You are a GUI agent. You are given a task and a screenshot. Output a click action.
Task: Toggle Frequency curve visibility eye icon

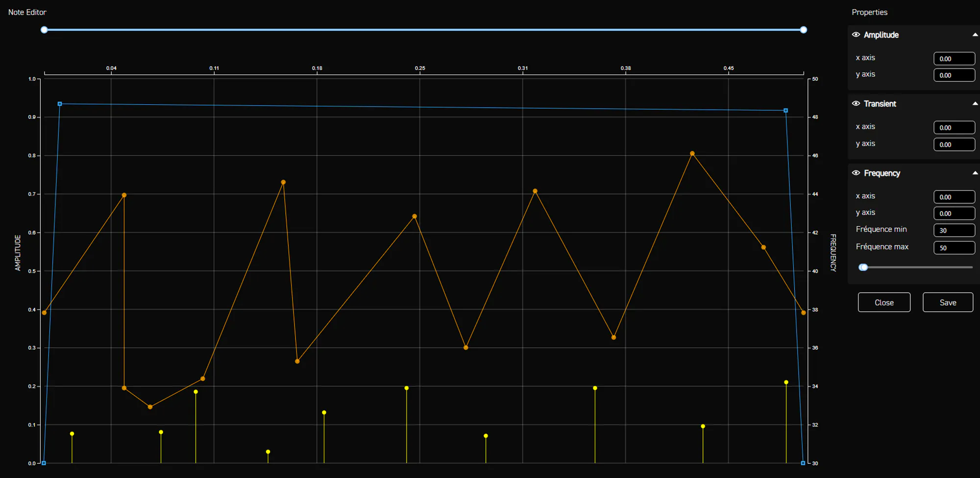coord(856,173)
